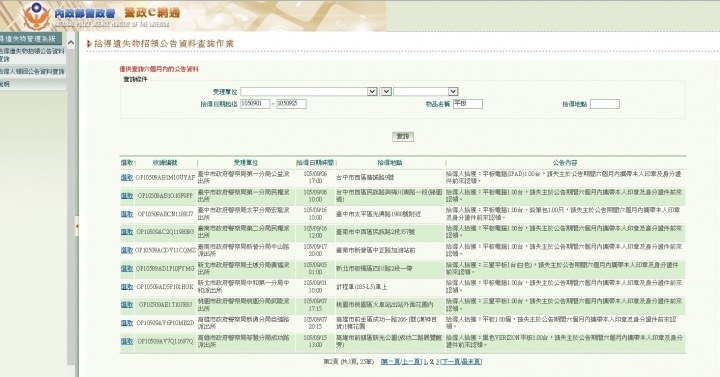Image resolution: width=720 pixels, height=377 pixels.
Task: Click the 拾得遺失物招領公告資料查詢作業 page title
Action: point(164,44)
